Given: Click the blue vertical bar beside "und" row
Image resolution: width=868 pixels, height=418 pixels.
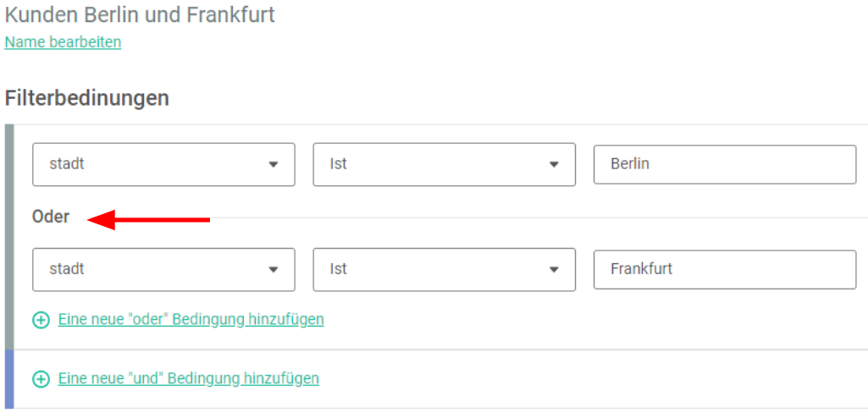Looking at the screenshot, I should click(x=8, y=379).
